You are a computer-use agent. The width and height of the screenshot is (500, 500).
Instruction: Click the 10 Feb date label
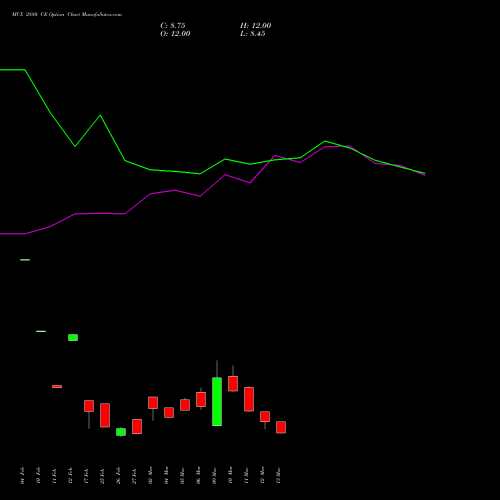tap(38, 476)
